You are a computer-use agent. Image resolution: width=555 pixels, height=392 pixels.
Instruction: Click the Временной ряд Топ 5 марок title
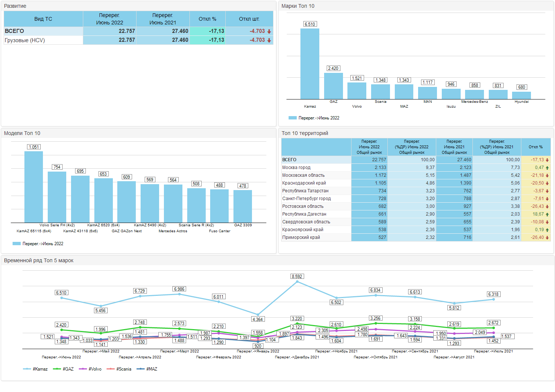[x=39, y=260]
